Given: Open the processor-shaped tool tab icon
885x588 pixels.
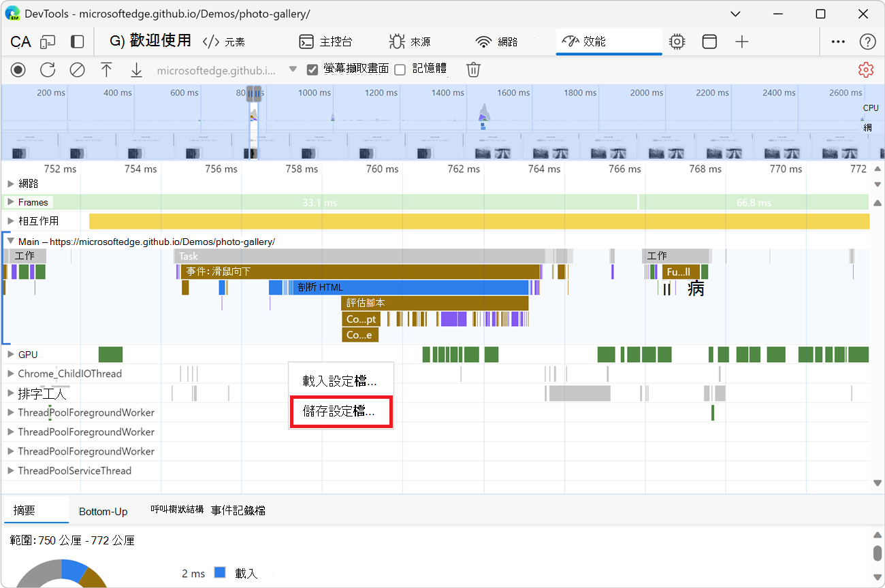Looking at the screenshot, I should pyautogui.click(x=677, y=42).
